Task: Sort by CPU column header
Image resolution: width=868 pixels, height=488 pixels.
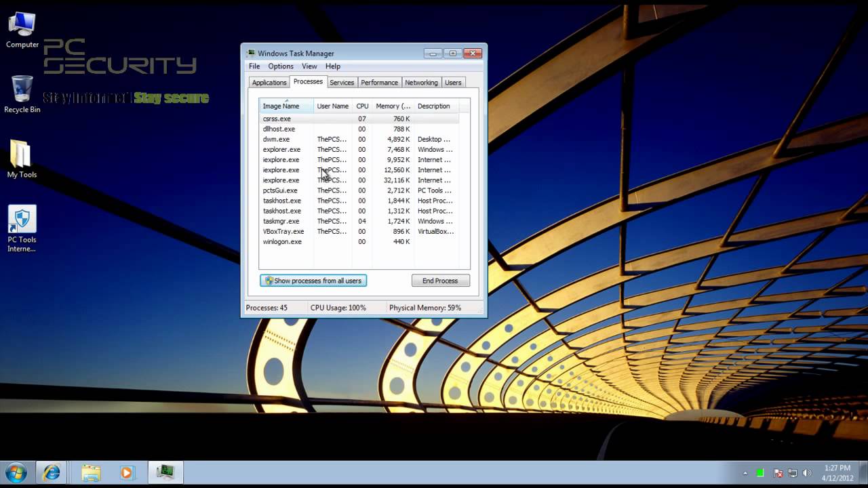Action: tap(362, 106)
